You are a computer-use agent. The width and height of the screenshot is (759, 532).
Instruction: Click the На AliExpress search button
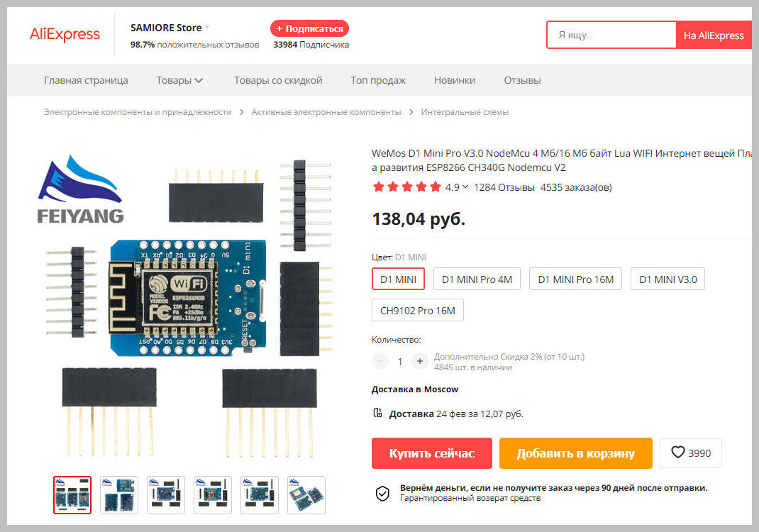[x=714, y=35]
